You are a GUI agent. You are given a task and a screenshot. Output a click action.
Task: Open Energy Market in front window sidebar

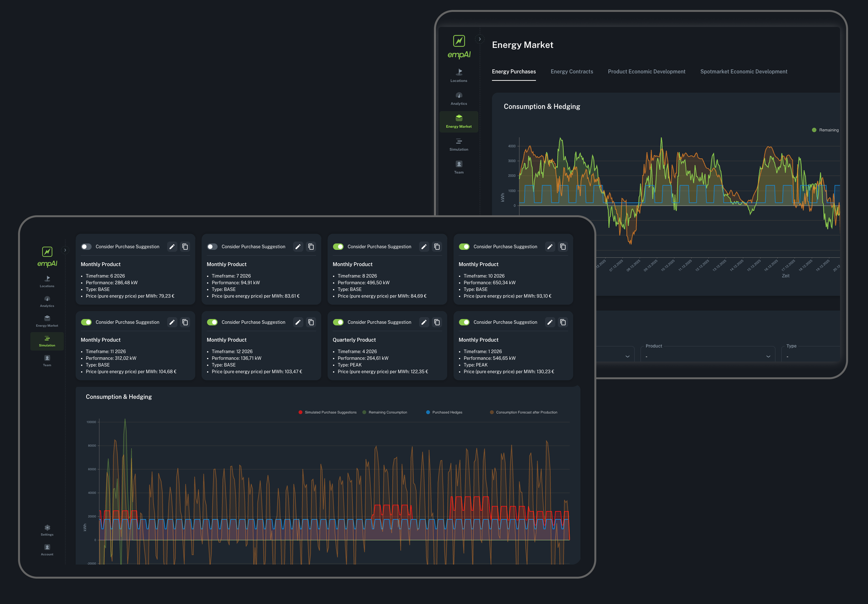(x=47, y=321)
